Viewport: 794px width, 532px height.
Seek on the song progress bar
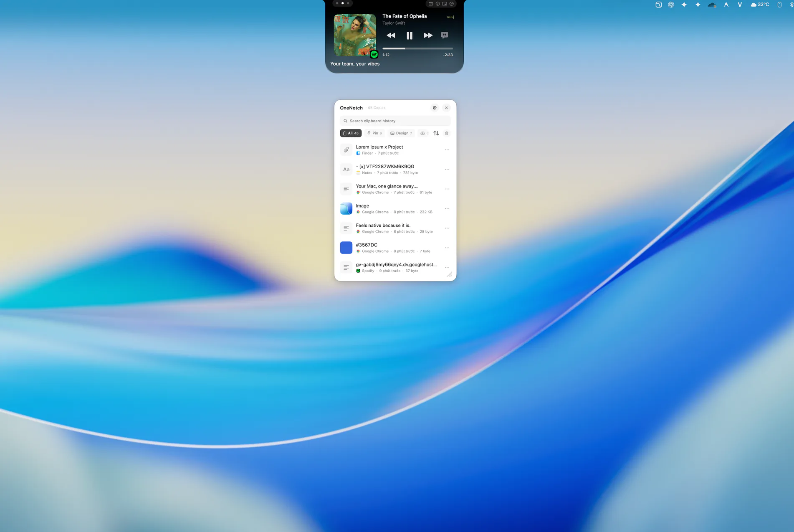click(417, 48)
